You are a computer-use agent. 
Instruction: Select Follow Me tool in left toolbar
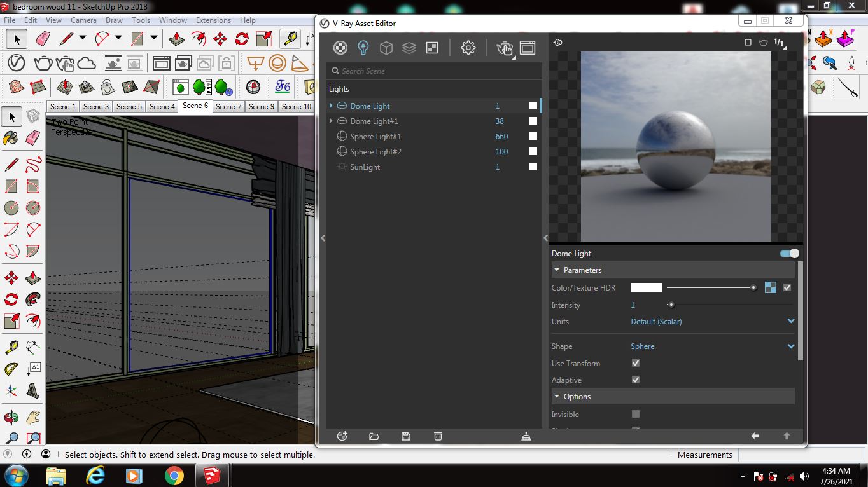point(33,299)
